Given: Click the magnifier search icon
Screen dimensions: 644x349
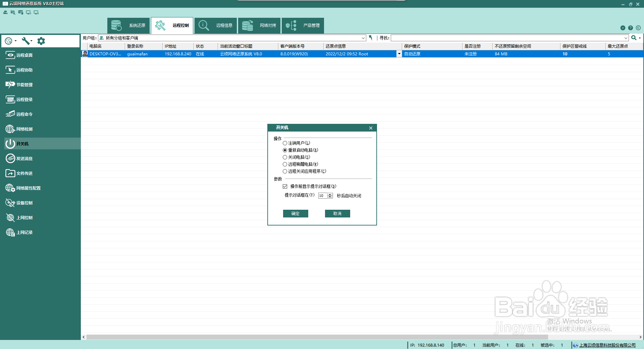Looking at the screenshot, I should point(634,38).
